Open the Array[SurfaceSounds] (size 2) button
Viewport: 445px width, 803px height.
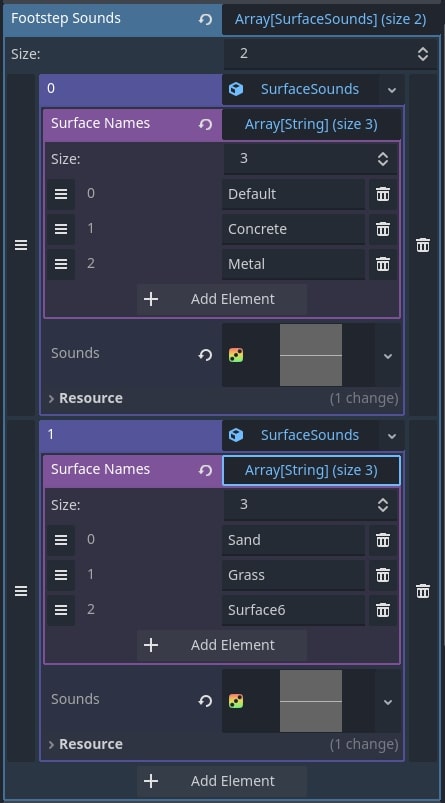[x=330, y=19]
